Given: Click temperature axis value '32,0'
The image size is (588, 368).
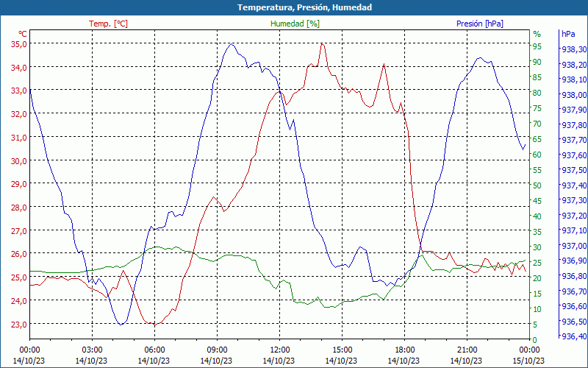Looking at the screenshot, I should pos(19,114).
